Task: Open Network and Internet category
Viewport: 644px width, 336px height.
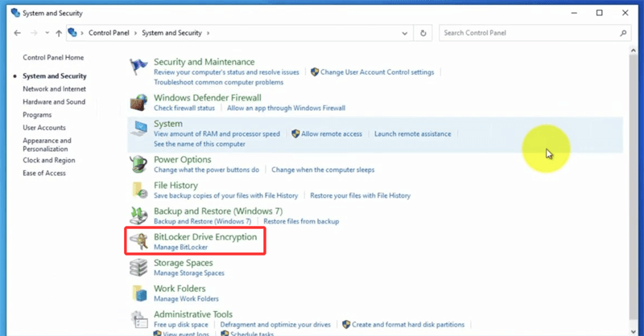Action: 54,88
